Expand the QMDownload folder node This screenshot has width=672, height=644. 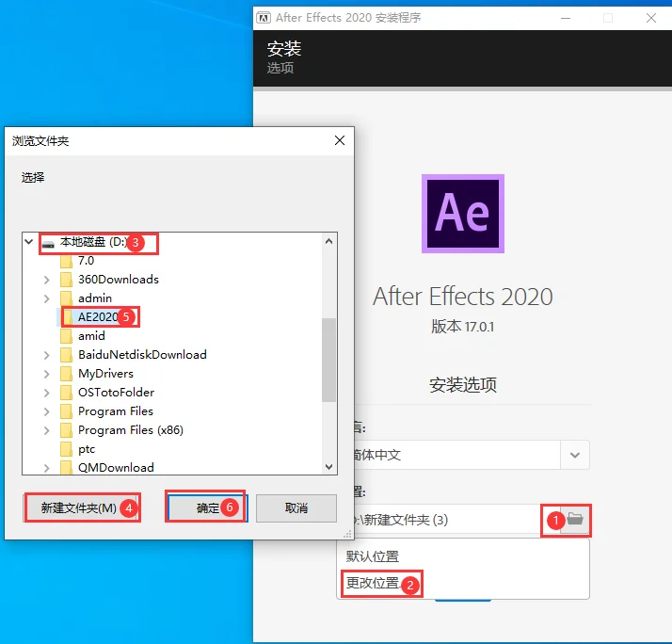pyautogui.click(x=47, y=468)
